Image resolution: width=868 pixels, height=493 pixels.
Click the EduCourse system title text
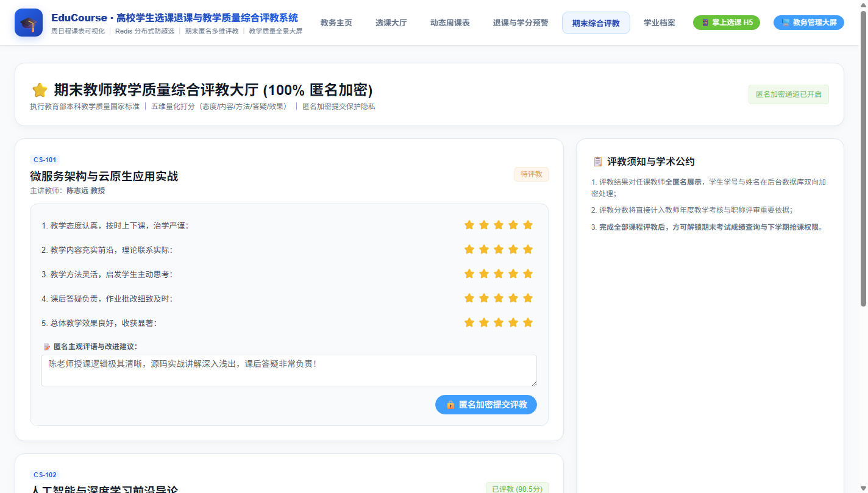pyautogui.click(x=175, y=18)
